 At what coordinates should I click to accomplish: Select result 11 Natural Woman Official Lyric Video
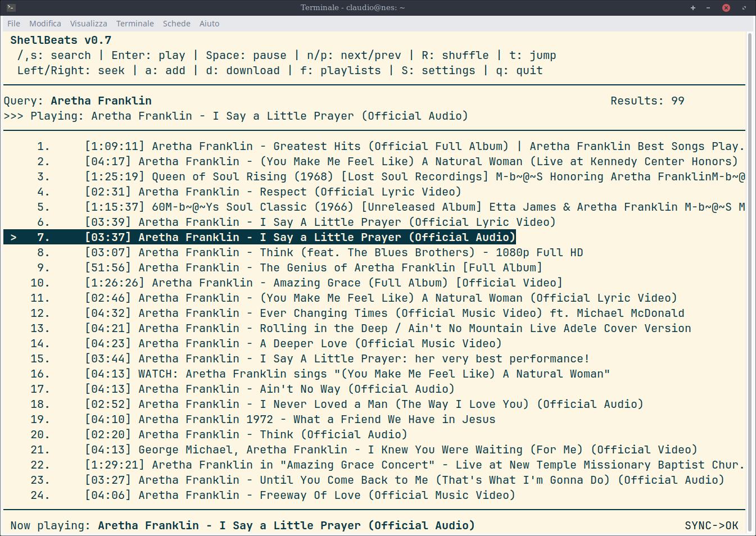coord(374,298)
